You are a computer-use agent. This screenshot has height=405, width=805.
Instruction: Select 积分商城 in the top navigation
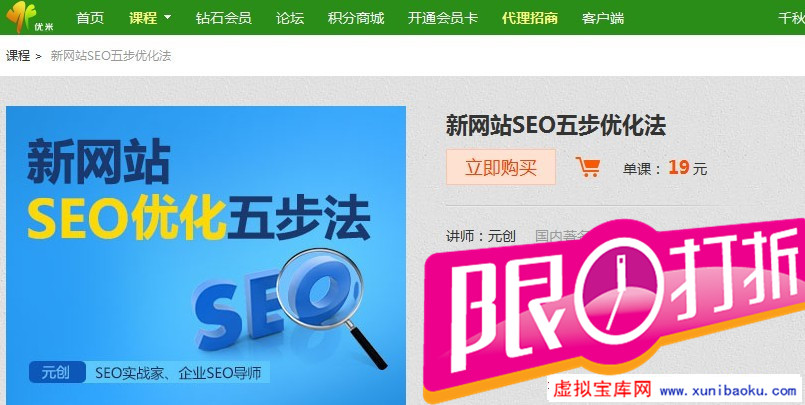click(x=356, y=18)
